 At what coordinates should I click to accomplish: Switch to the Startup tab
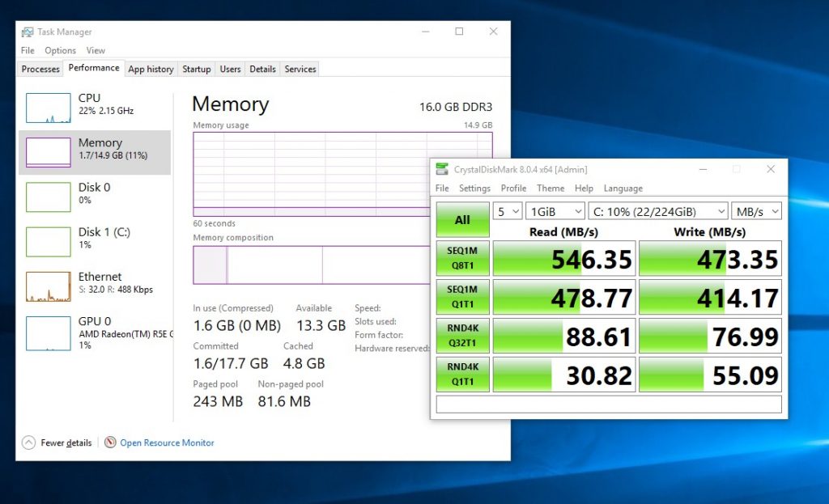(x=197, y=70)
